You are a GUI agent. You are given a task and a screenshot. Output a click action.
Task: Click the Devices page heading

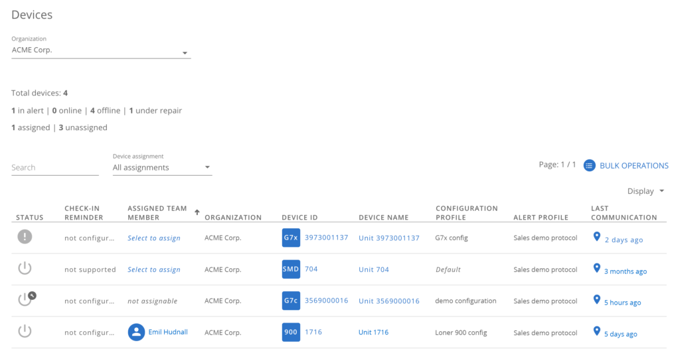(x=32, y=15)
